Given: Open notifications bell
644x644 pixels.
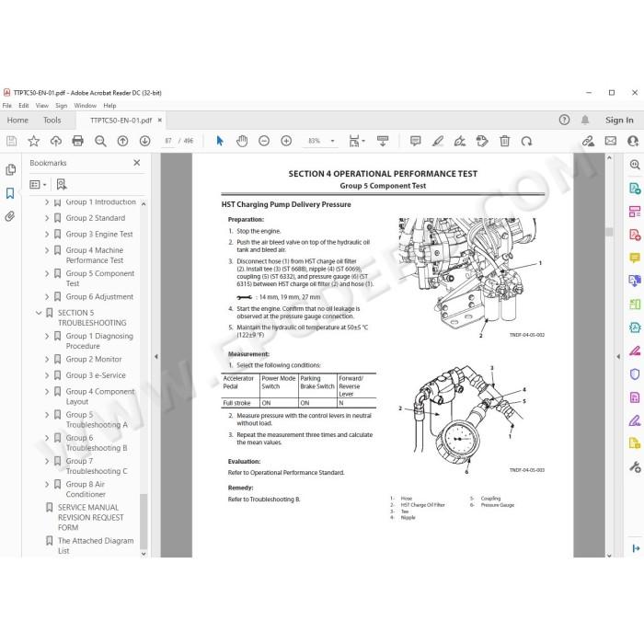Looking at the screenshot, I should [x=585, y=120].
